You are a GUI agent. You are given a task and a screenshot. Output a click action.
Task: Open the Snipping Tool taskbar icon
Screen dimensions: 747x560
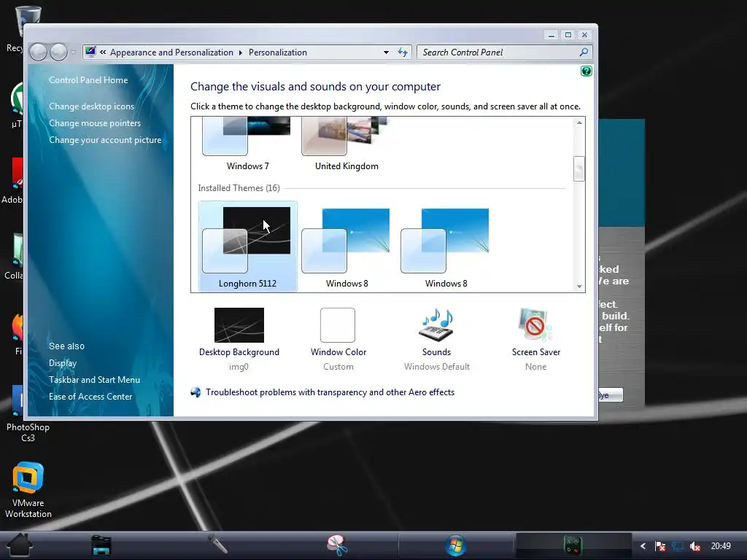(x=337, y=545)
